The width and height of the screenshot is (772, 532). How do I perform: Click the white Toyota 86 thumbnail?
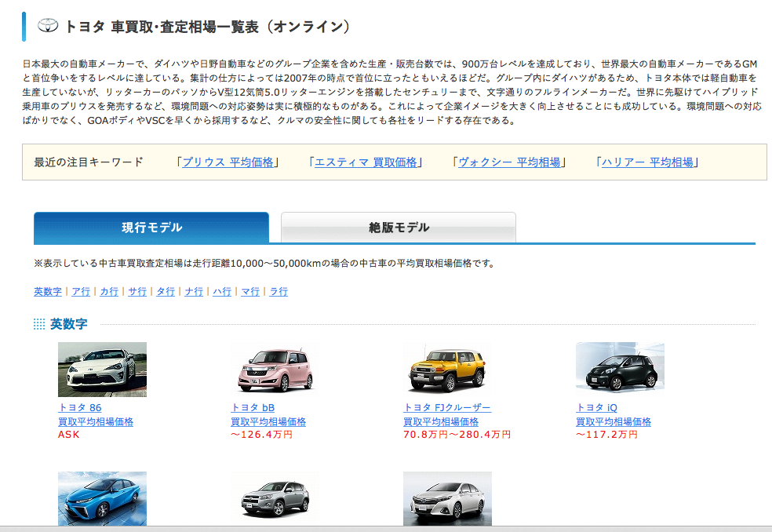103,370
